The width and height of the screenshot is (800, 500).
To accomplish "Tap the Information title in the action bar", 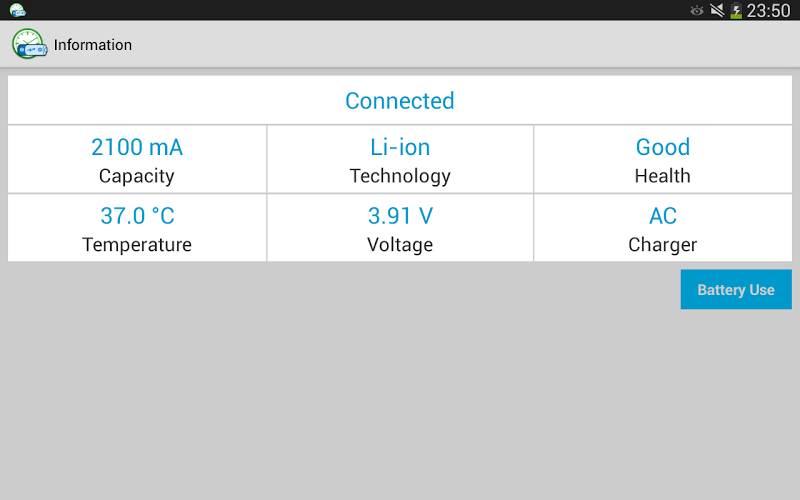I will [x=93, y=45].
